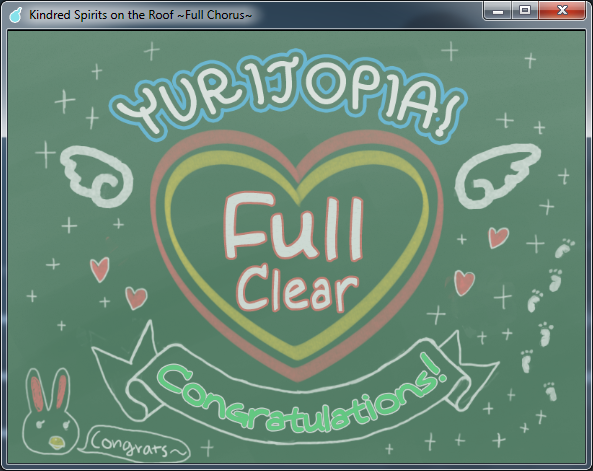Viewport: 593px width, 471px height.
Task: Click the green Congratulations! banner text
Action: [301, 395]
